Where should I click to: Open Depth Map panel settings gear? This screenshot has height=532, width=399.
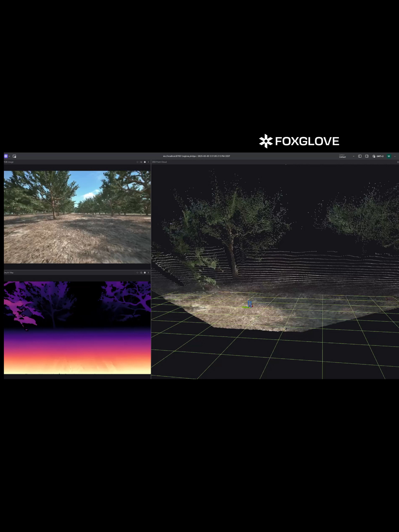(145, 272)
